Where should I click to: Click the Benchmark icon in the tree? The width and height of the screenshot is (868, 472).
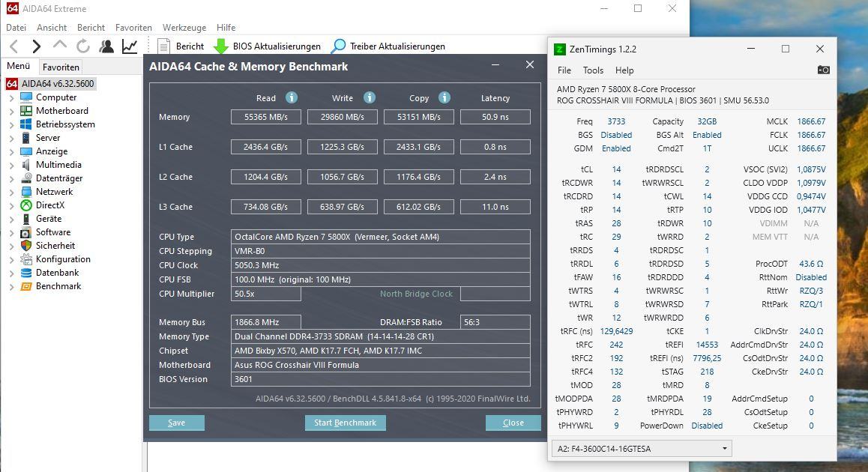click(26, 286)
